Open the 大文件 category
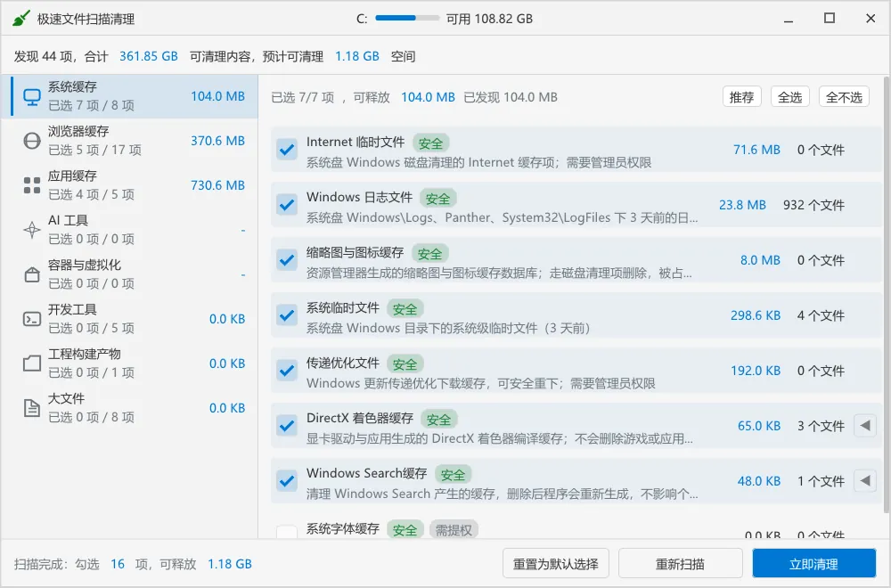Screen dimensions: 891x588 coord(129,408)
